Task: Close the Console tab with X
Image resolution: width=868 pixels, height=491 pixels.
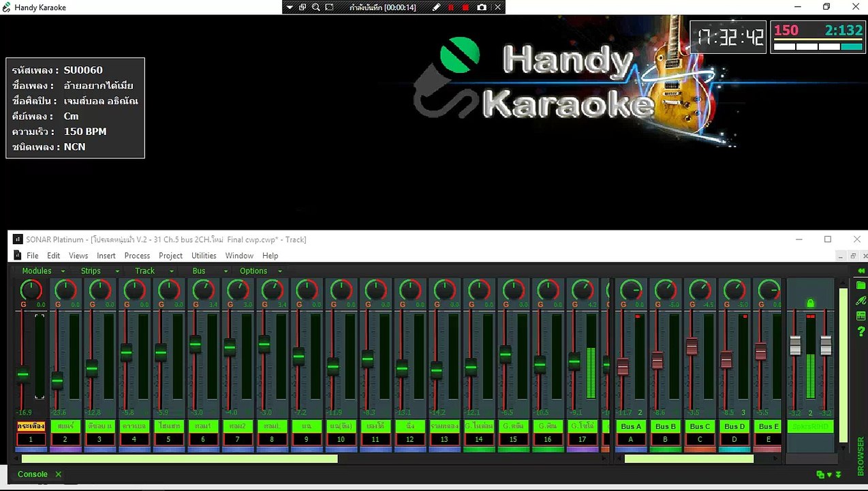Action: [x=58, y=474]
